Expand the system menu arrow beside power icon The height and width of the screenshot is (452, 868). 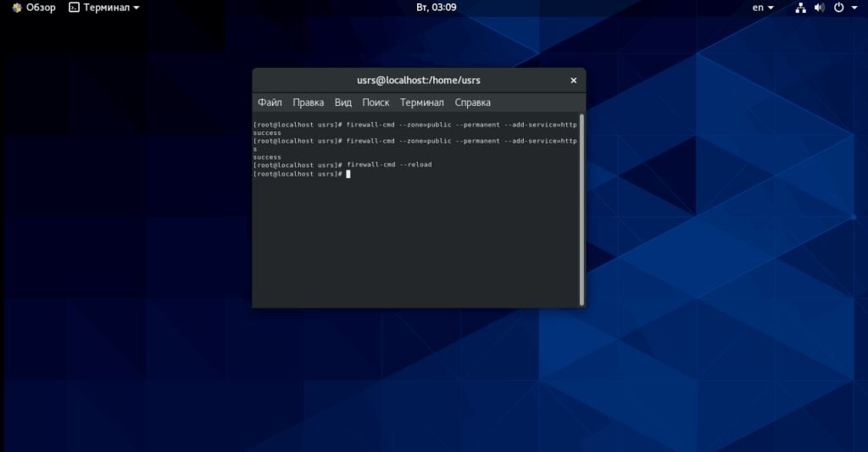(854, 8)
